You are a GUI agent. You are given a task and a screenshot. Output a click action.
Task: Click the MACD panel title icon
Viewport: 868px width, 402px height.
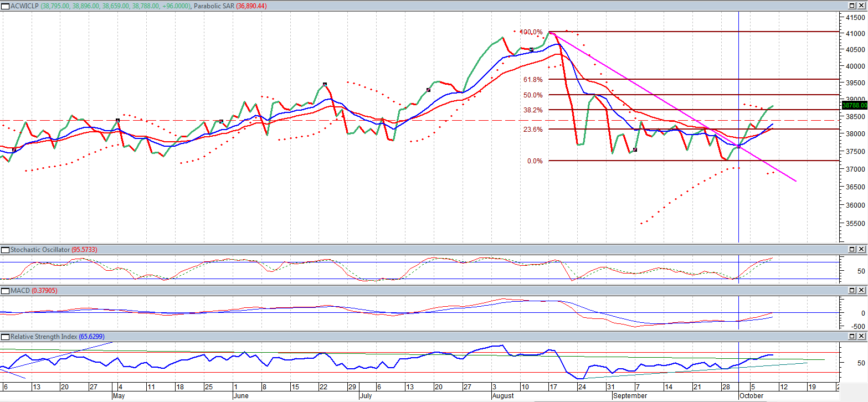pyautogui.click(x=6, y=291)
